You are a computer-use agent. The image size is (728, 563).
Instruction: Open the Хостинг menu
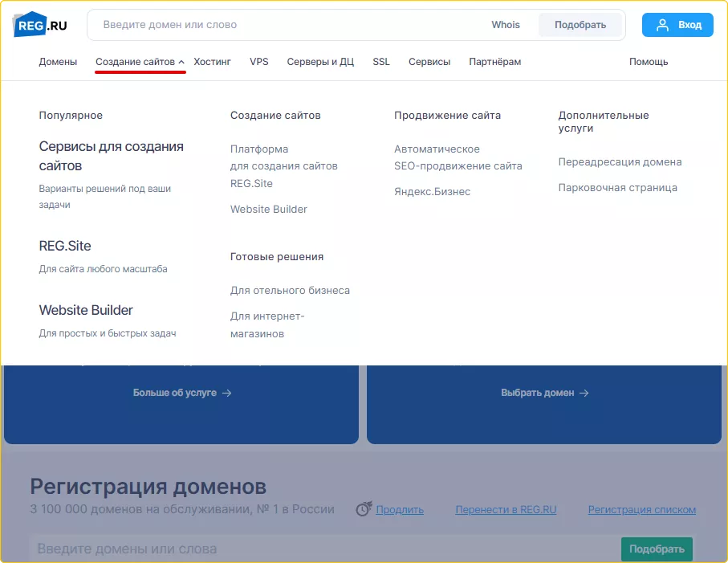pyautogui.click(x=212, y=62)
